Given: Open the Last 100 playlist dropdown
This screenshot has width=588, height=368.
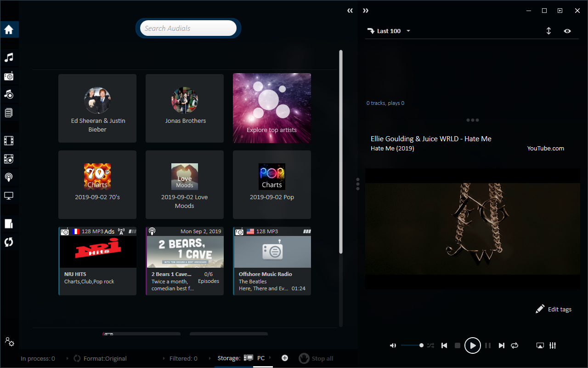Looking at the screenshot, I should [x=389, y=31].
